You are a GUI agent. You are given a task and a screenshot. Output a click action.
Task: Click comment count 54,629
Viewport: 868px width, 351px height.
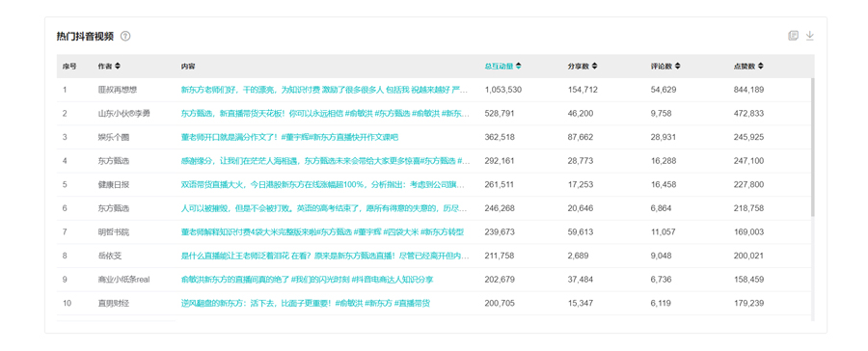pos(664,90)
